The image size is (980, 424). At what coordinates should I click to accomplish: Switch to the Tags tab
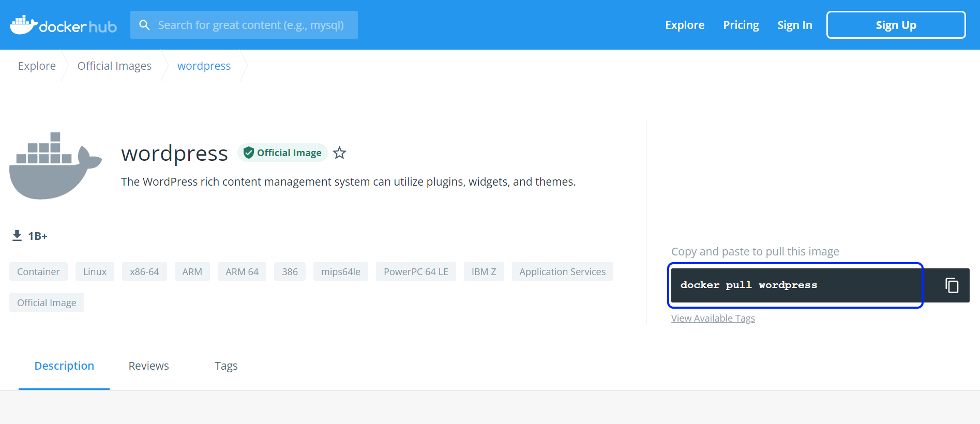pyautogui.click(x=226, y=366)
